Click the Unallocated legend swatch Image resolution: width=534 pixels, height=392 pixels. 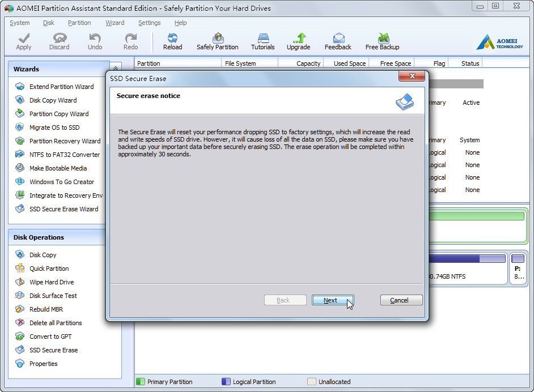click(311, 381)
